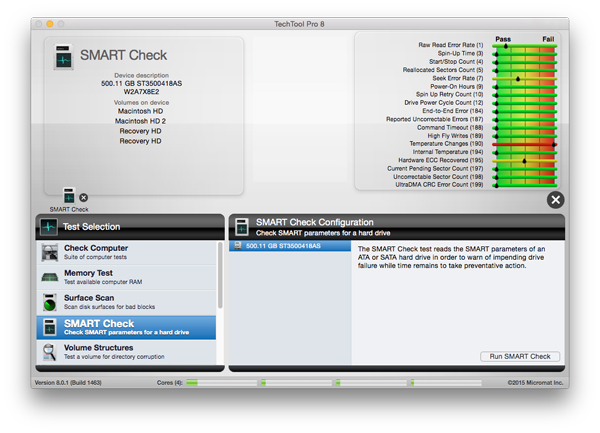Minimize the TechTool Pro window
This screenshot has width=600, height=433.
coord(50,24)
